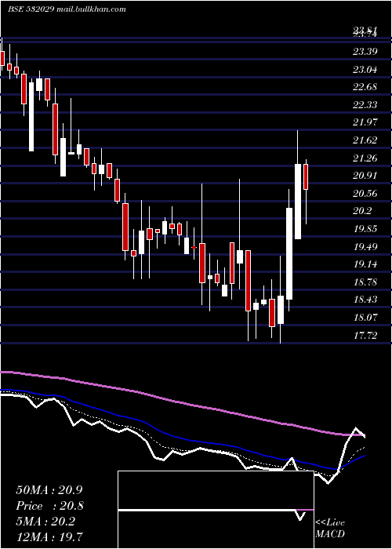Click the 20.2 price axis label

(362, 211)
